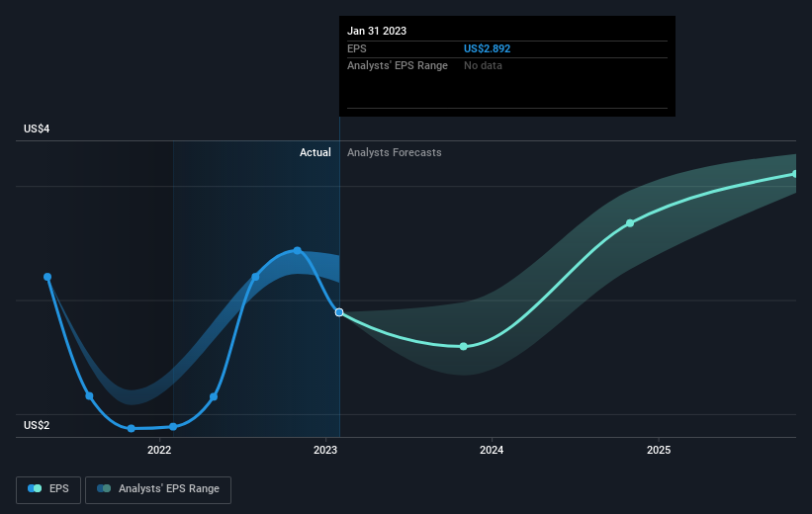Toggle the Analysts' EPS Range legend

point(158,489)
